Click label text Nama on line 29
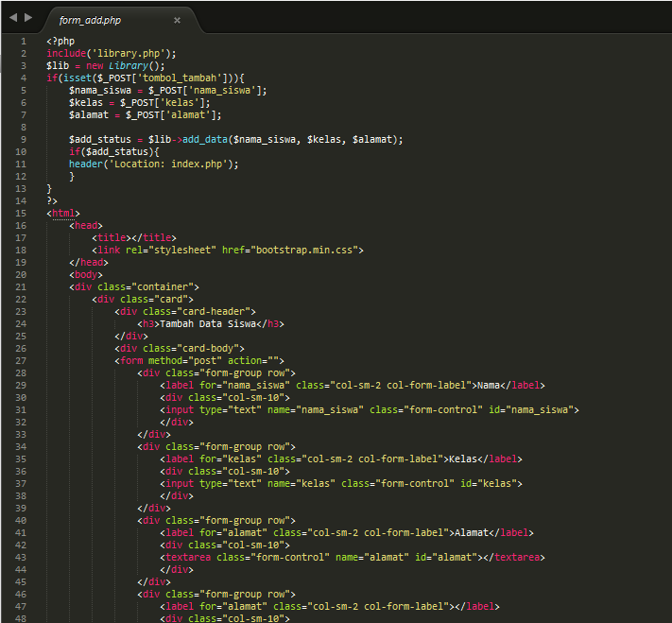This screenshot has width=672, height=623. coord(489,386)
